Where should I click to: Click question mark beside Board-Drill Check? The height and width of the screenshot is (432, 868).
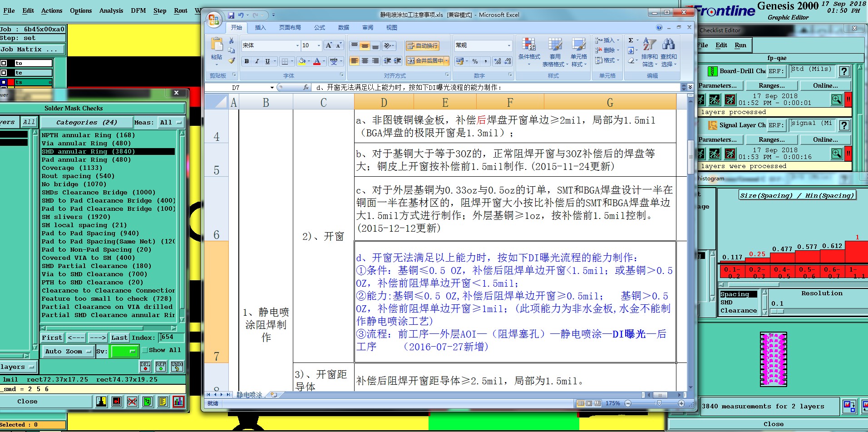[x=844, y=71]
